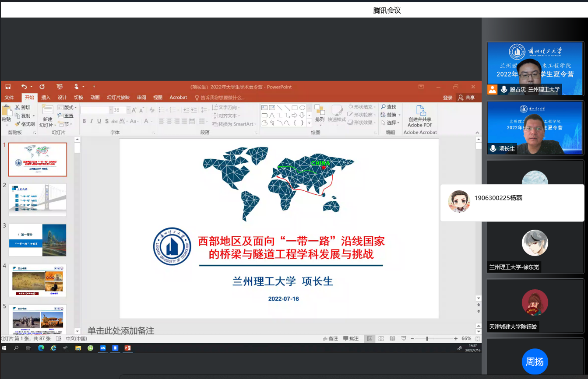Toggle the comments pane (批注)

tap(351, 339)
